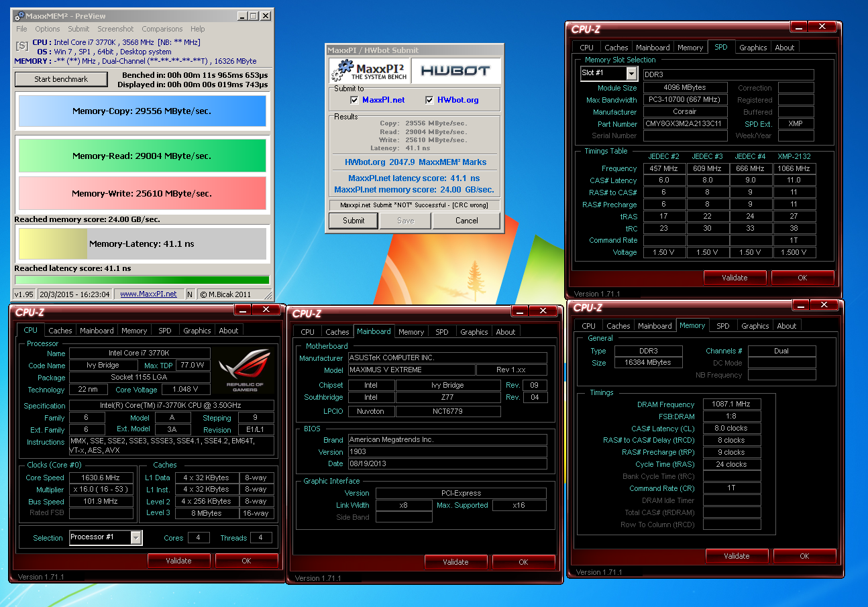The width and height of the screenshot is (868, 607).
Task: Click the v1.95 version status bar cell
Action: (24, 294)
